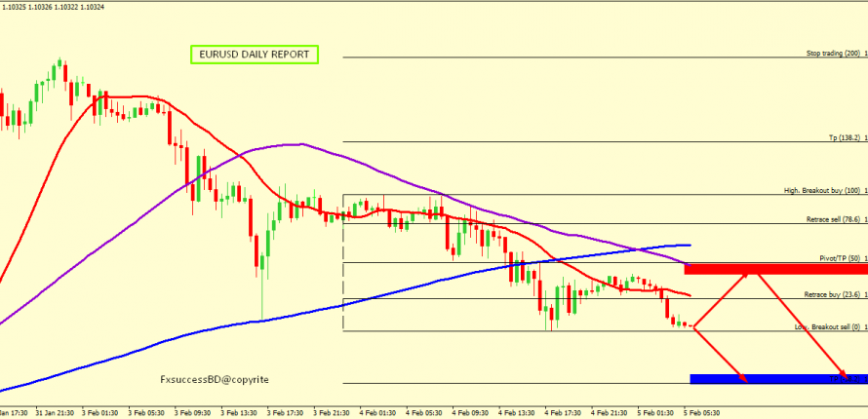The height and width of the screenshot is (419, 868).
Task: Click the Pivot/TP (50) level label
Action: (839, 258)
